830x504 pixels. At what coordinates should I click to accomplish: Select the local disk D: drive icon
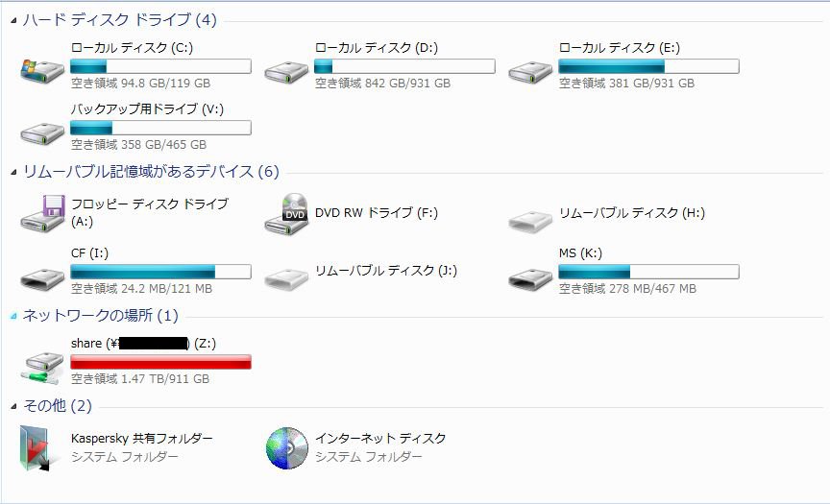tap(286, 70)
